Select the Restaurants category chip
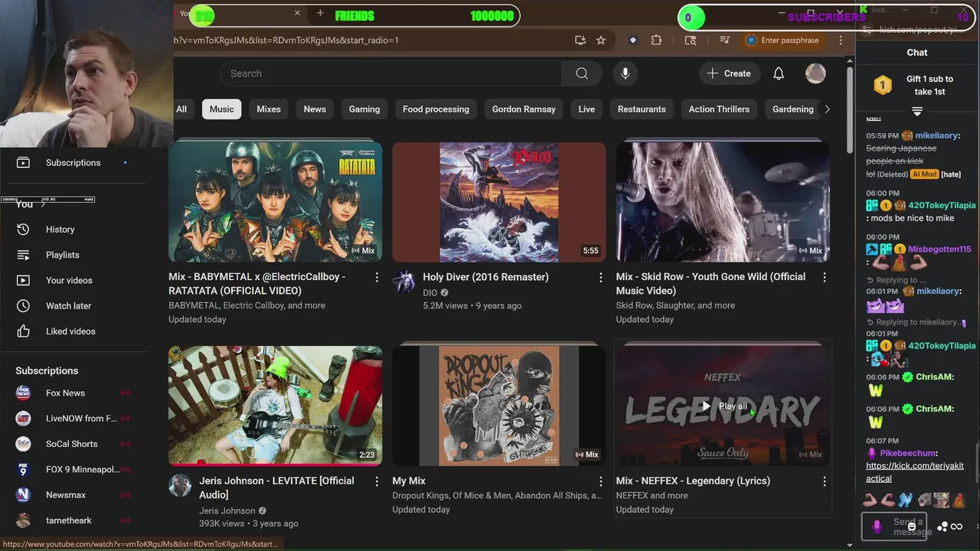This screenshot has height=551, width=980. pos(642,109)
